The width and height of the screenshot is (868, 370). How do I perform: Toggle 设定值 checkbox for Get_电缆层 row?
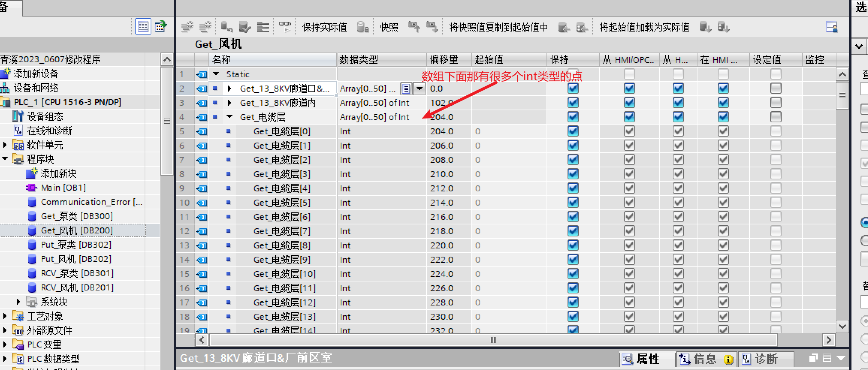click(x=776, y=117)
